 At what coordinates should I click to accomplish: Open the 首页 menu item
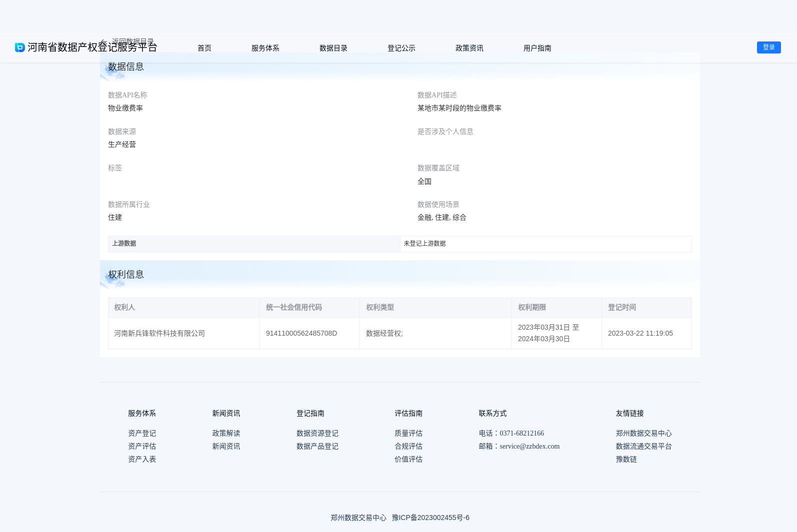(204, 48)
